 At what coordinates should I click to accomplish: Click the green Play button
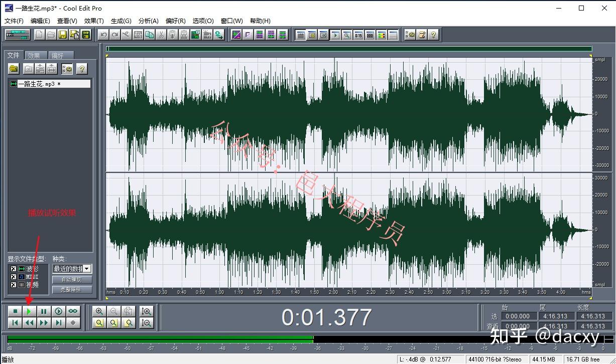[30, 311]
